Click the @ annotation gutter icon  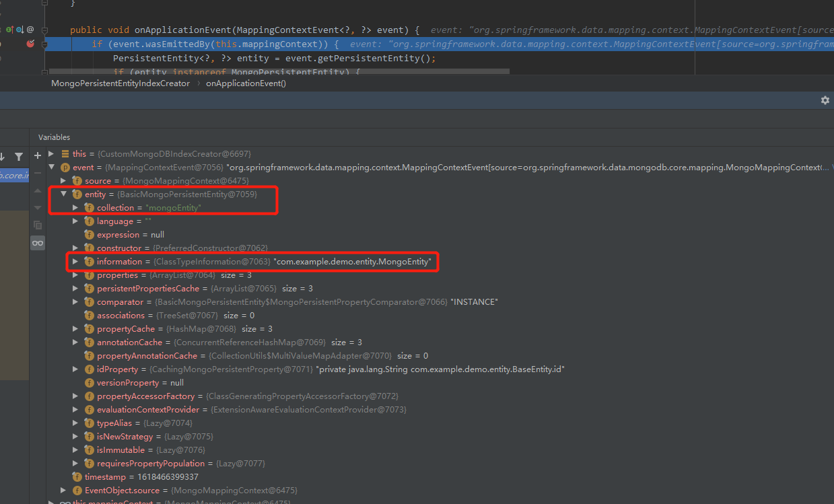[x=30, y=30]
